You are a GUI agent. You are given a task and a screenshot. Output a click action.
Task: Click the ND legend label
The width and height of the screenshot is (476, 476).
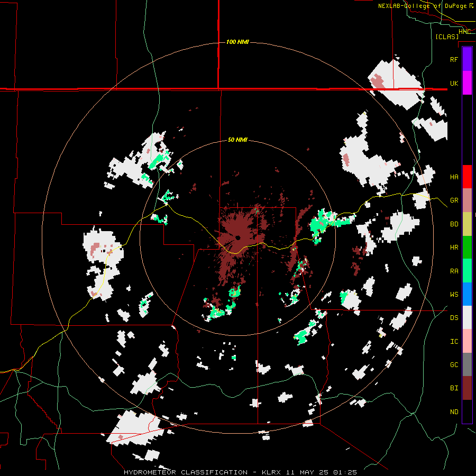tap(454, 412)
